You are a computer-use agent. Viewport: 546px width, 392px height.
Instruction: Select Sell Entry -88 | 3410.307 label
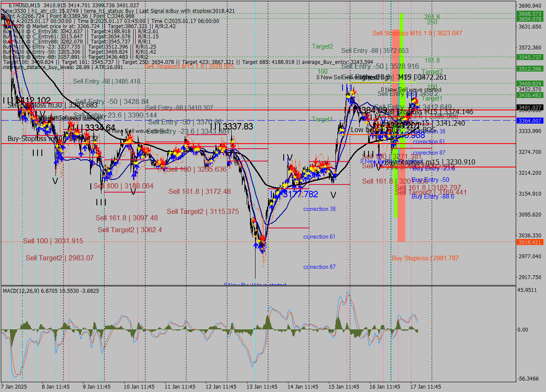click(180, 108)
